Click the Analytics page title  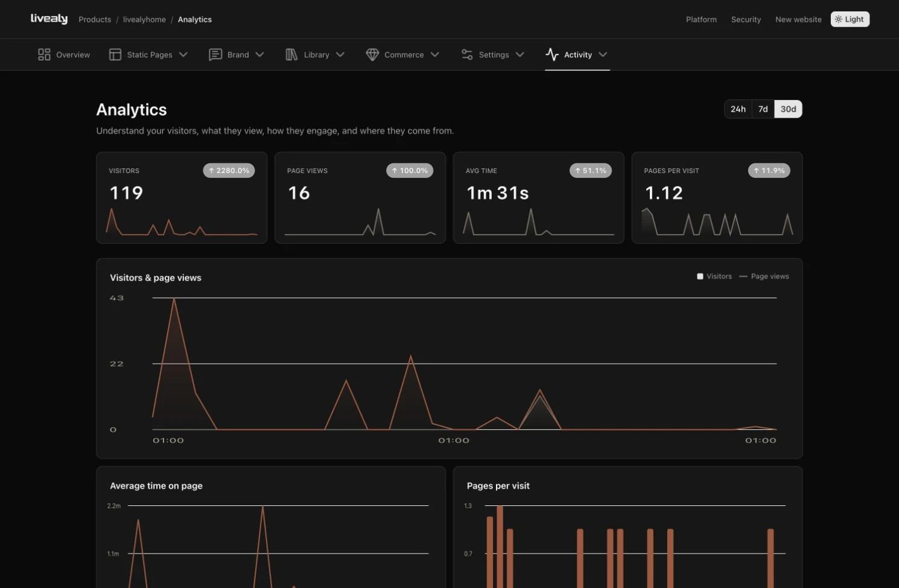pos(132,110)
